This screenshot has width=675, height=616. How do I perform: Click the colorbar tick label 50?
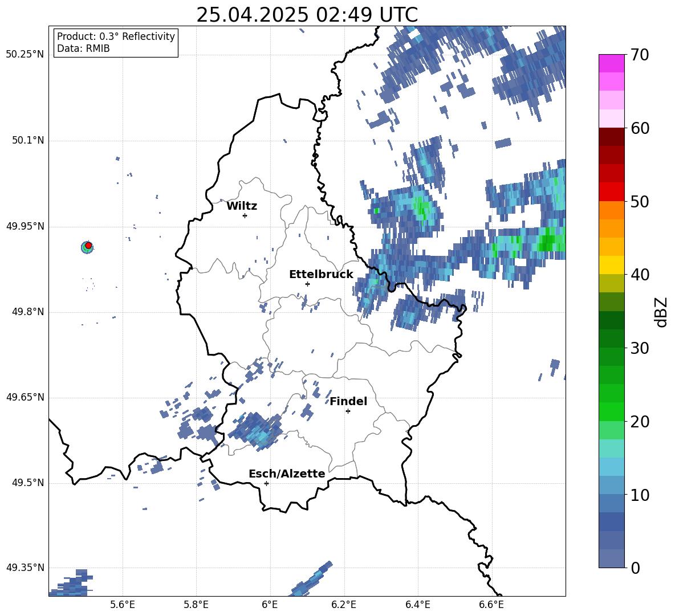point(640,202)
